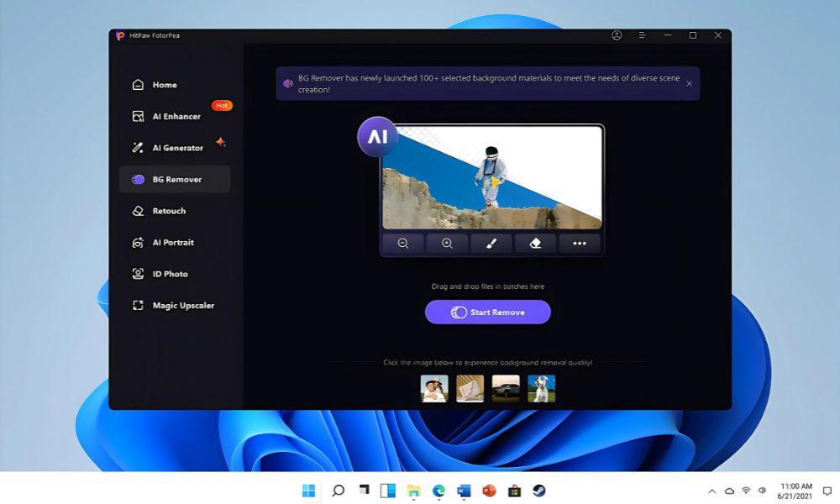Open the clock showing 11:00 AM
Screen dimensions: 840x504
coord(795,491)
